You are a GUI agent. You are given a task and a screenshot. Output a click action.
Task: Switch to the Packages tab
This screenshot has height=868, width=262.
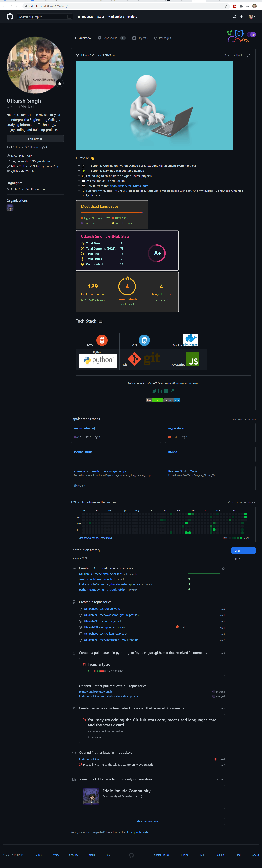pyautogui.click(x=162, y=38)
